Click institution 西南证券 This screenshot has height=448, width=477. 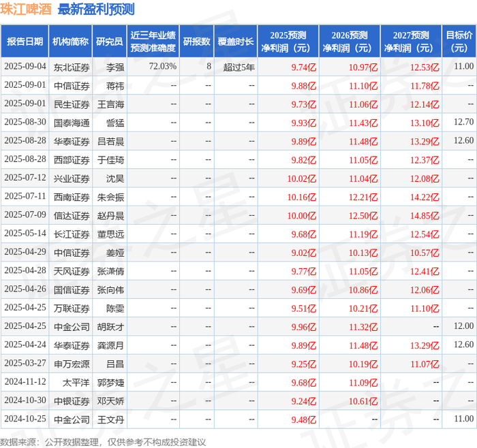(72, 197)
